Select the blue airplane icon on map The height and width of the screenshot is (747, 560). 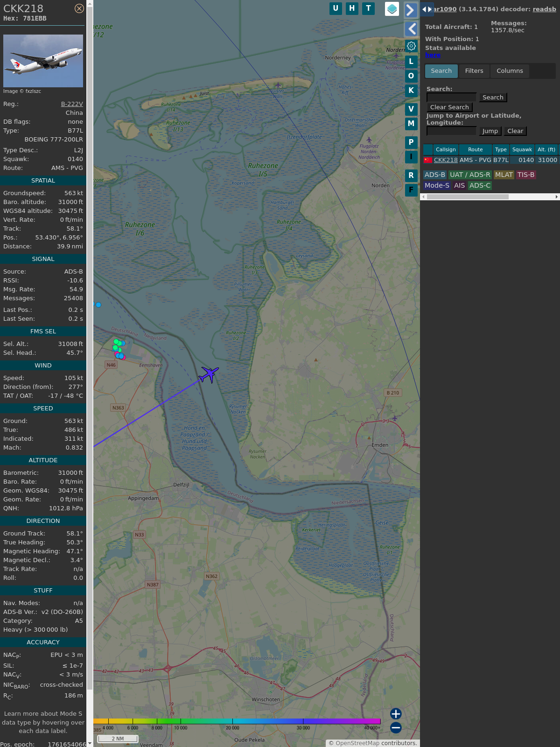click(x=209, y=374)
